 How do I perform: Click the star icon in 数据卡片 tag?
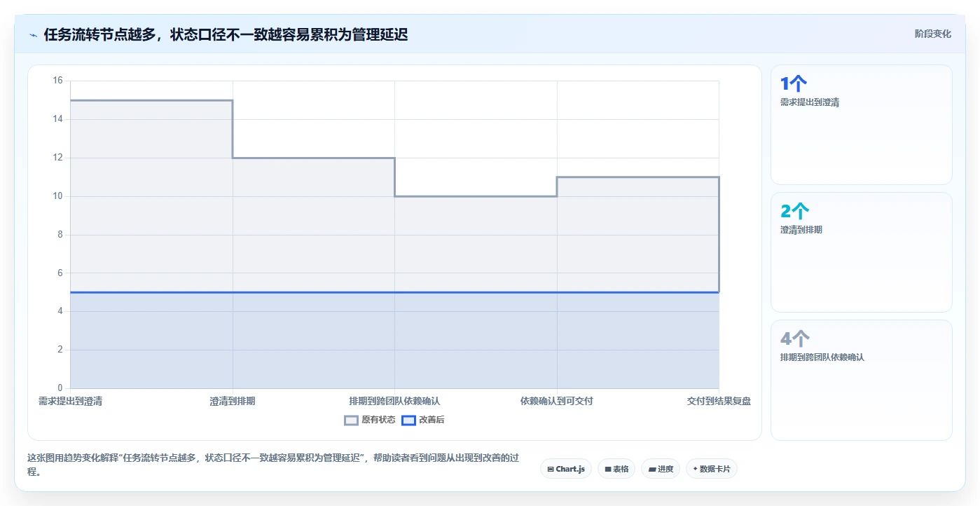tap(695, 469)
